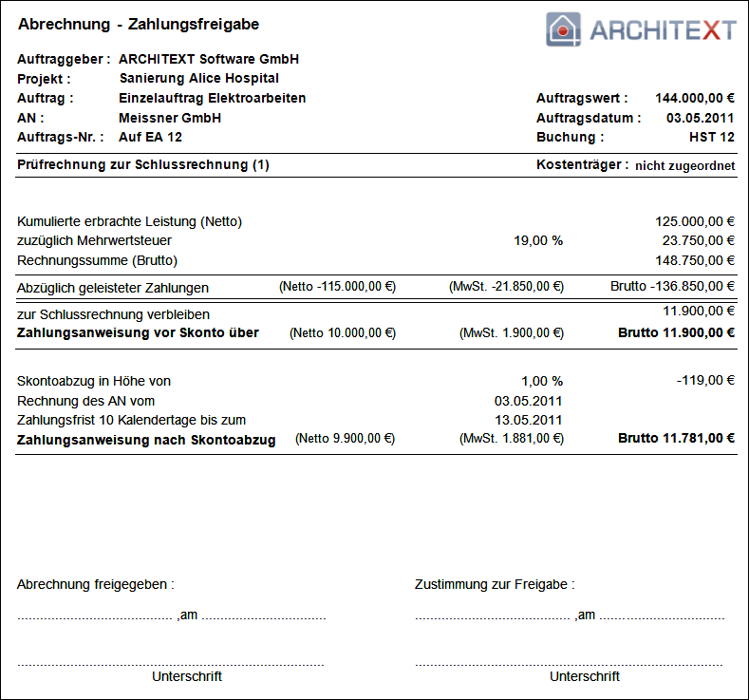Click the ARCHITEXT logo house icon

[x=563, y=29]
